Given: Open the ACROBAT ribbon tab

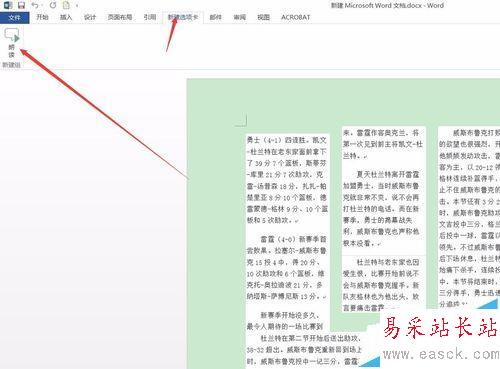Looking at the screenshot, I should pyautogui.click(x=295, y=17).
